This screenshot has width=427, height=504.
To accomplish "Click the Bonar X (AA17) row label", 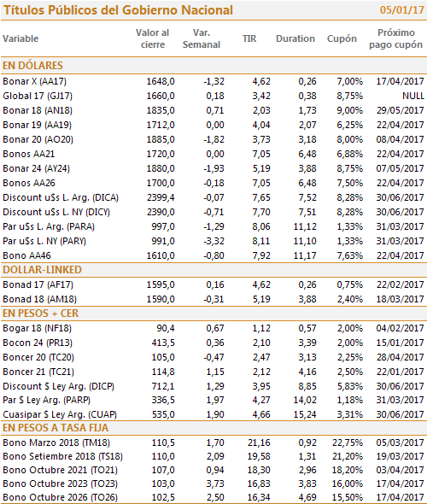I will [x=35, y=81].
